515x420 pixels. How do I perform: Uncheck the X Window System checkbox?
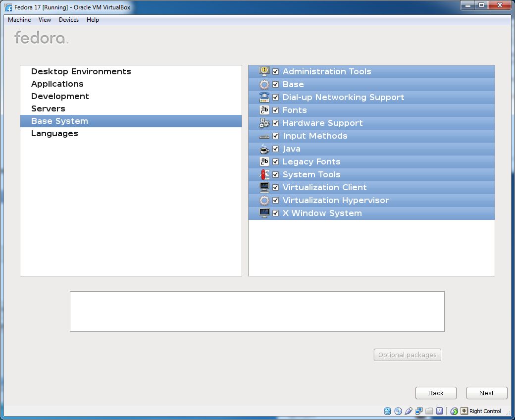[x=275, y=213]
